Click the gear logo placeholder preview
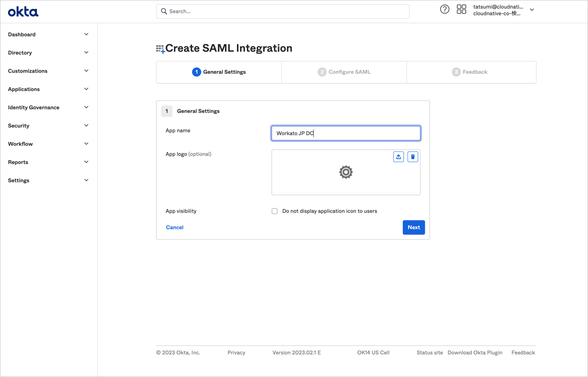 click(x=346, y=172)
